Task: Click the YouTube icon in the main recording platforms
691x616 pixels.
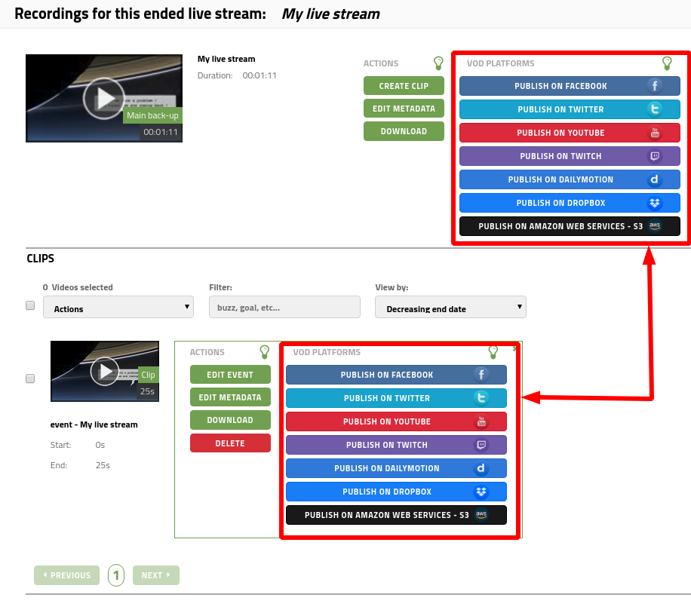Action: point(655,132)
